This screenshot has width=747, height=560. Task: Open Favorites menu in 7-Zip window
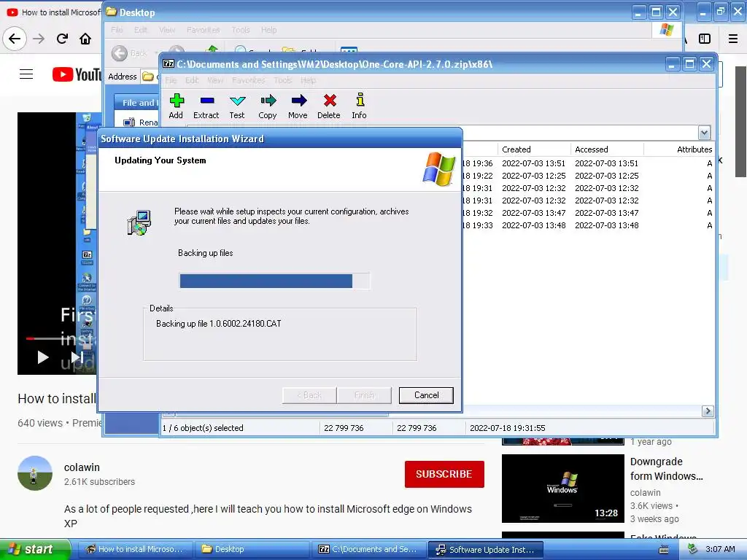[x=249, y=80]
